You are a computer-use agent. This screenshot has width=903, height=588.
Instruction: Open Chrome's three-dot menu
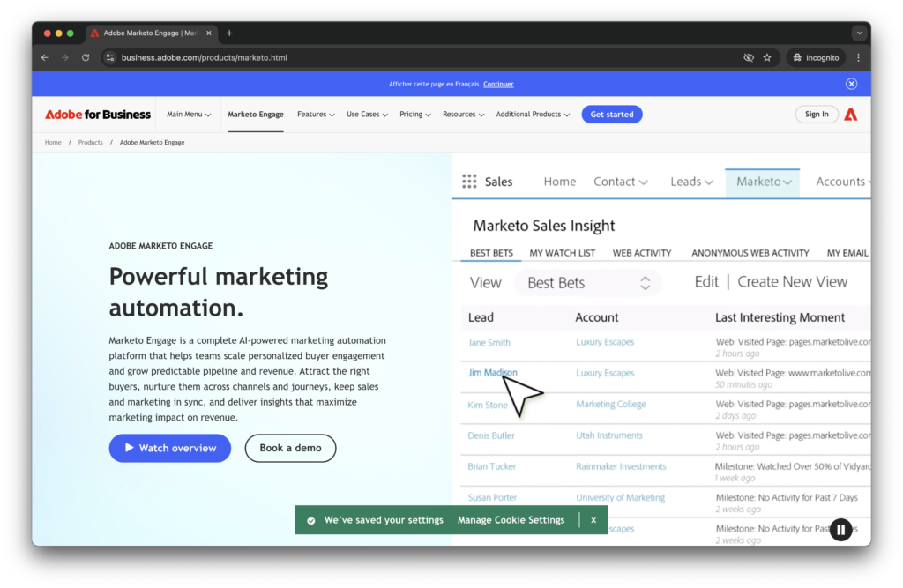point(858,57)
